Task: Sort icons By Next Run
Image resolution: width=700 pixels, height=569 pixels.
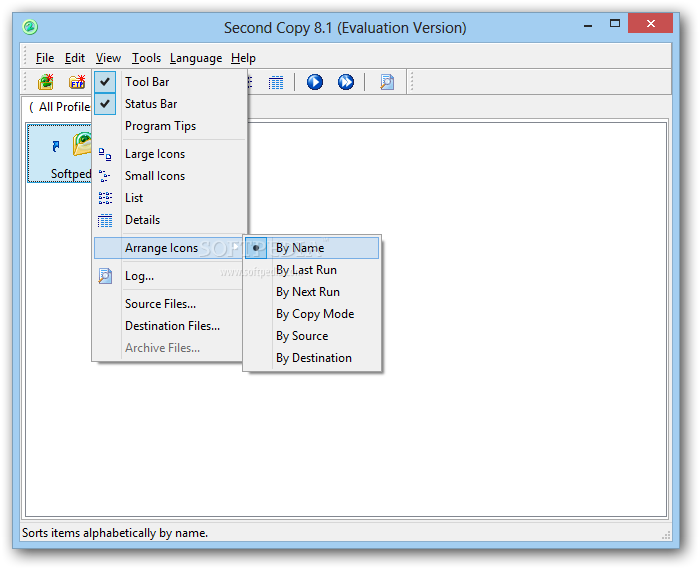Action: coord(312,292)
